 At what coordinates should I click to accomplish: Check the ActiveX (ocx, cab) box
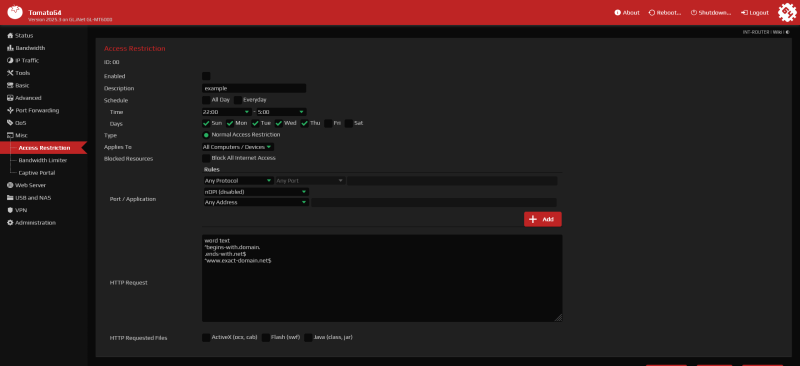[x=206, y=337]
